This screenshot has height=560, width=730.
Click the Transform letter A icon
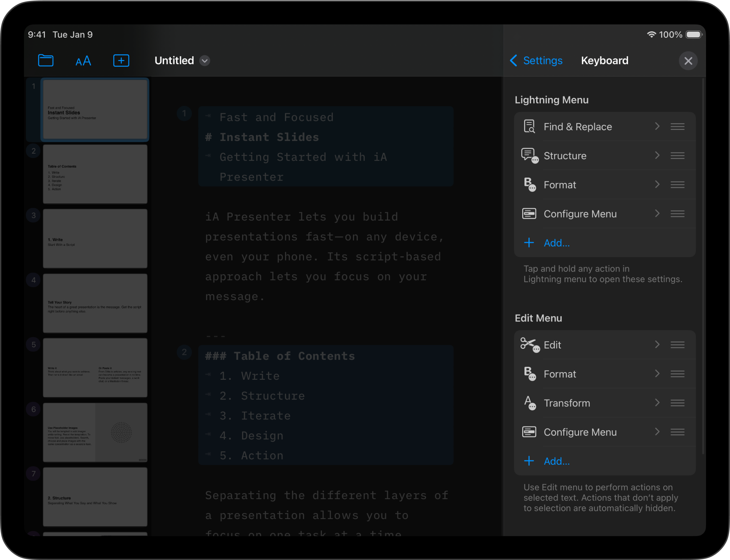(x=529, y=403)
